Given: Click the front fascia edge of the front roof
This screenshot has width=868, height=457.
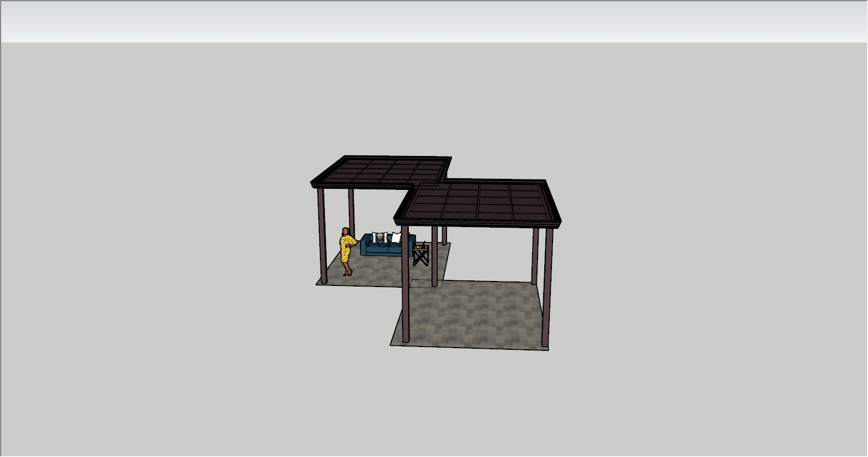Looking at the screenshot, I should (478, 223).
